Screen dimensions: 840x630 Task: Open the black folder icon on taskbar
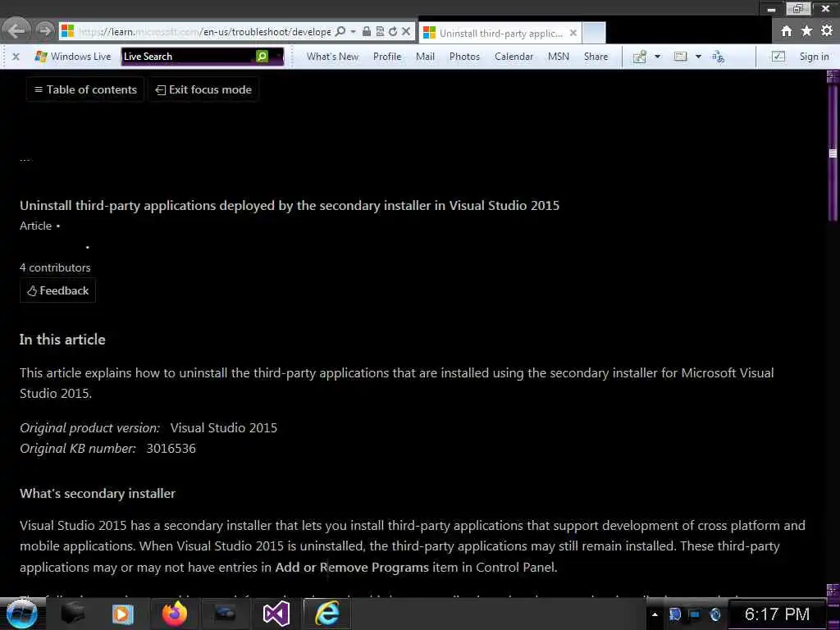coord(73,614)
